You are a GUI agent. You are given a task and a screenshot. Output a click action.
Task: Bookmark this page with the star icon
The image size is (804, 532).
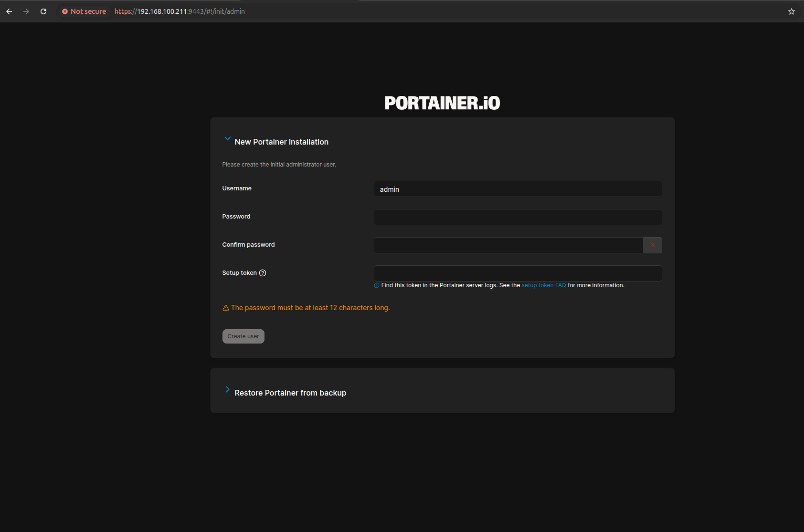click(792, 11)
